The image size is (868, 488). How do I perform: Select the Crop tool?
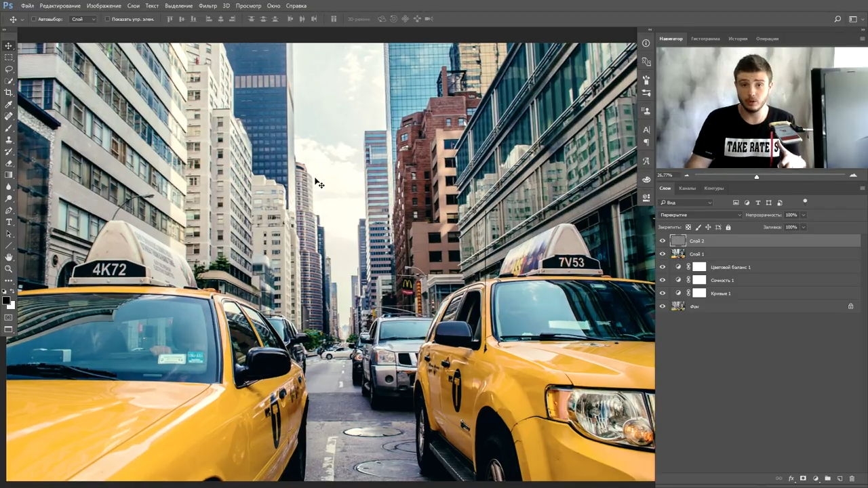pos(9,93)
